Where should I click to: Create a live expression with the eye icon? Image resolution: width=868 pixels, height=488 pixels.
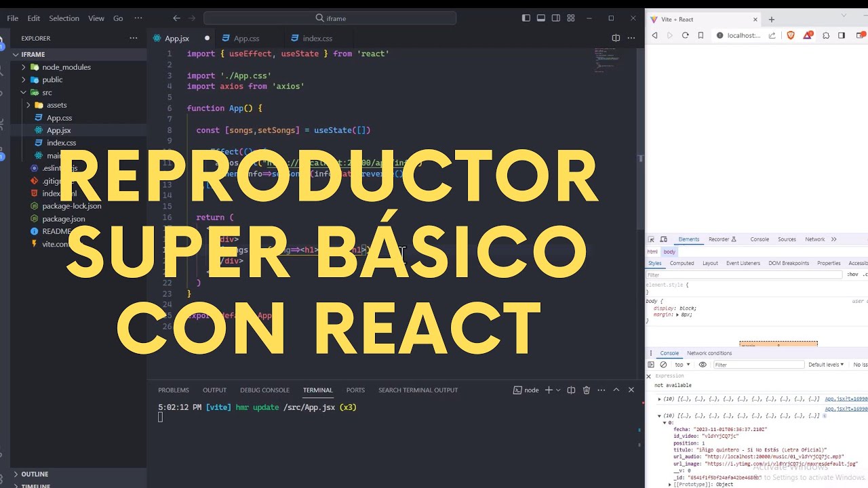tap(703, 365)
